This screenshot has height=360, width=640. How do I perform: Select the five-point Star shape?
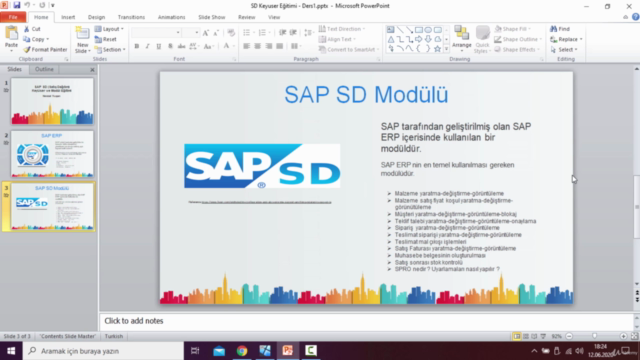coord(437,49)
